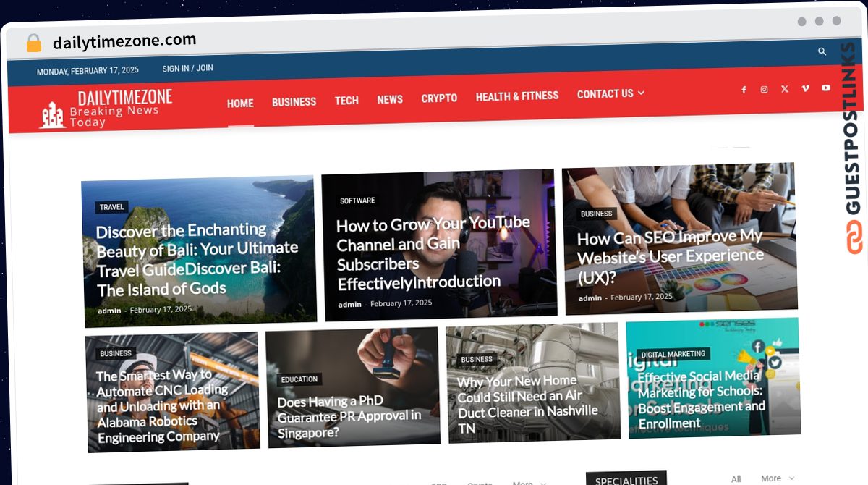
Task: Open the Instagram social icon in the header
Action: (x=764, y=90)
